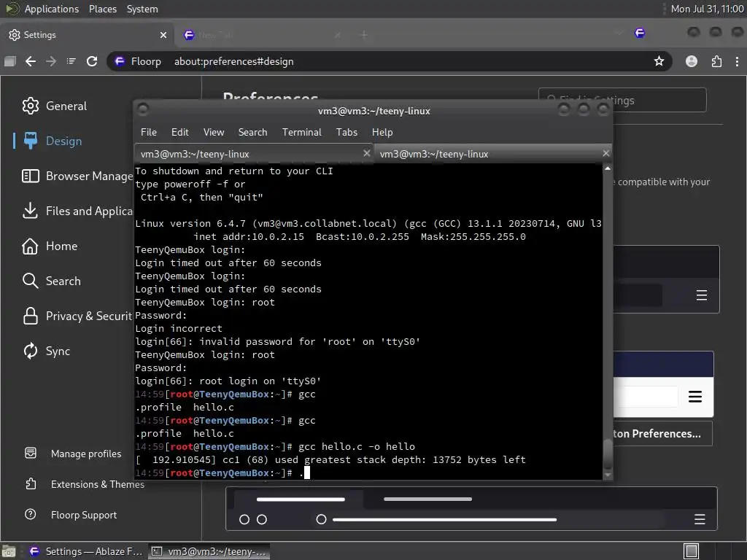This screenshot has height=560, width=747.
Task: Close the first terminal tab
Action: point(366,153)
